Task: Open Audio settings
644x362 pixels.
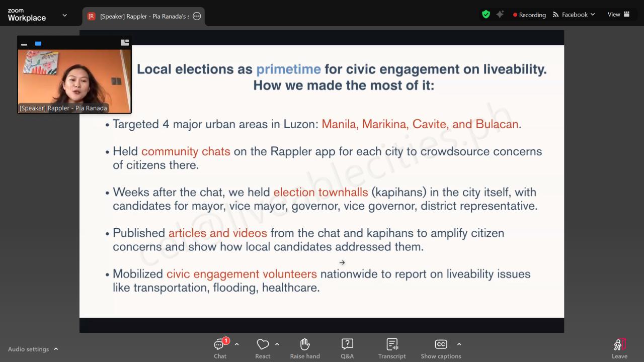Action: pos(29,349)
